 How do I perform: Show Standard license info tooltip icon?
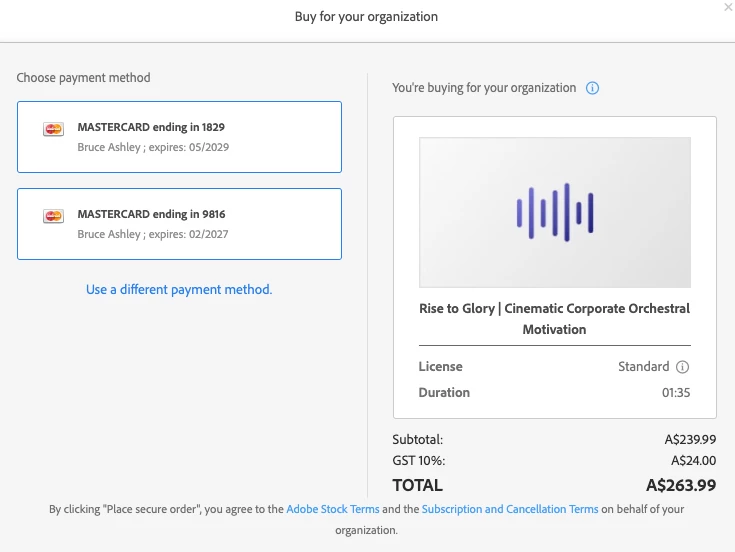tap(683, 367)
